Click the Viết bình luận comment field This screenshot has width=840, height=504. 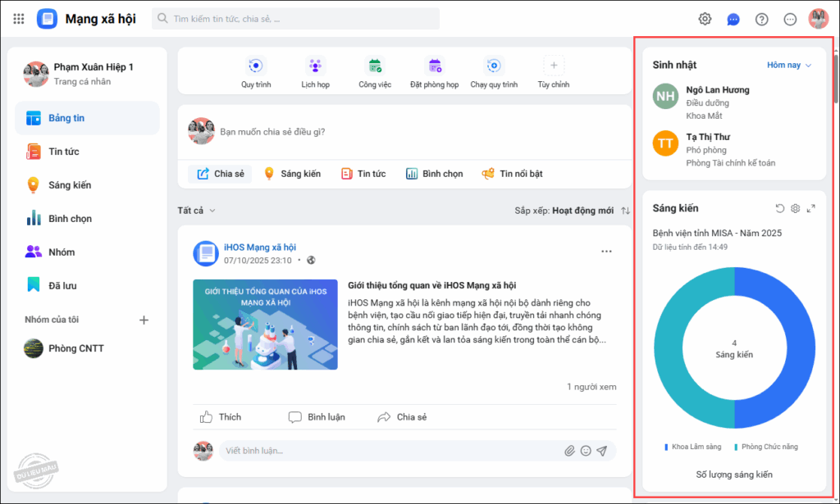[x=391, y=451]
